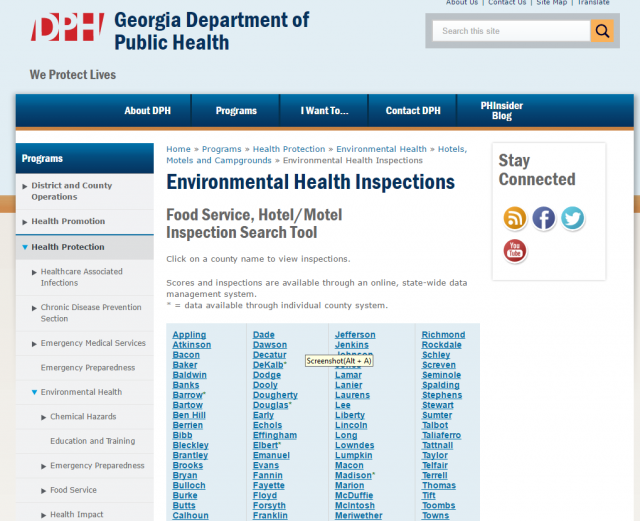This screenshot has width=640, height=521.
Task: Select Calhoun county link
Action: [x=190, y=516]
